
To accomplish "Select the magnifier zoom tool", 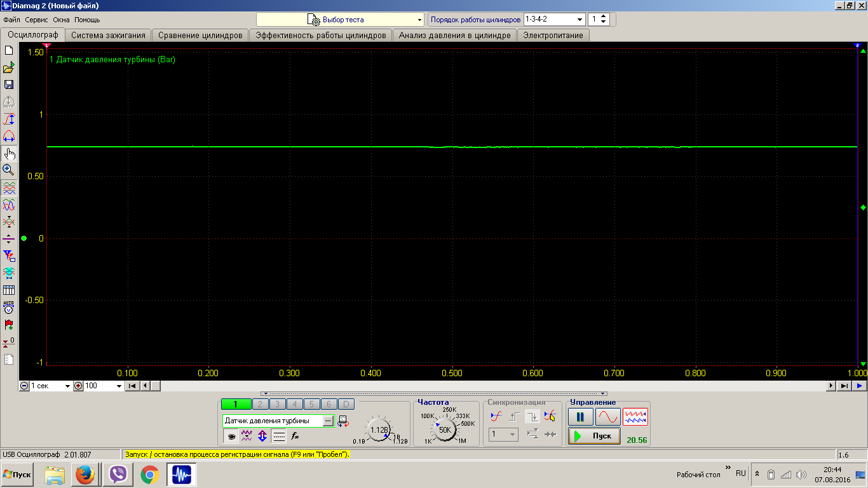I will point(9,170).
